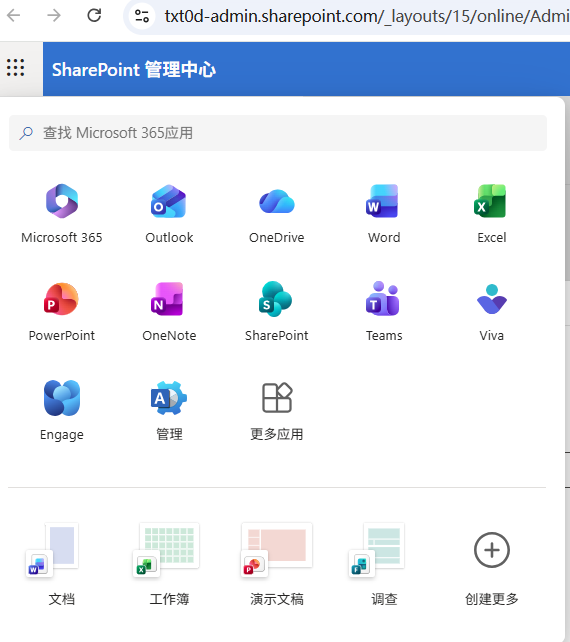Click the browser address bar URL
Viewport: 570px width, 642px height.
coord(366,16)
